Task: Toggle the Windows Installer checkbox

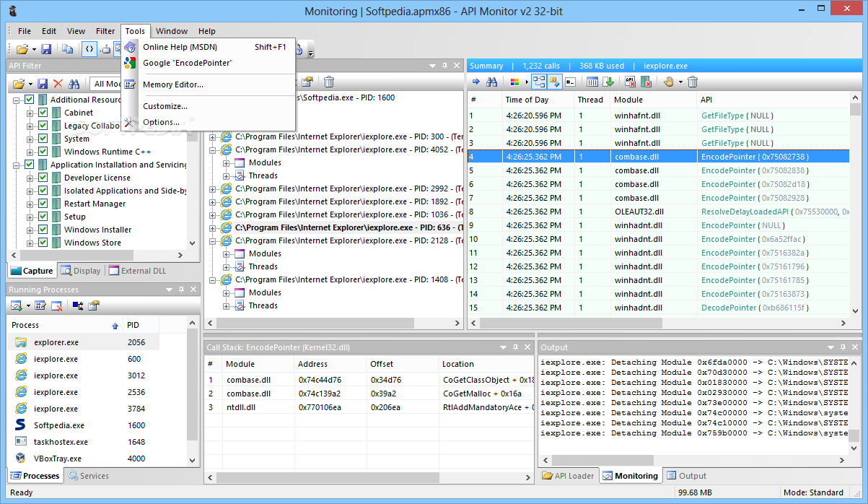Action: click(43, 230)
